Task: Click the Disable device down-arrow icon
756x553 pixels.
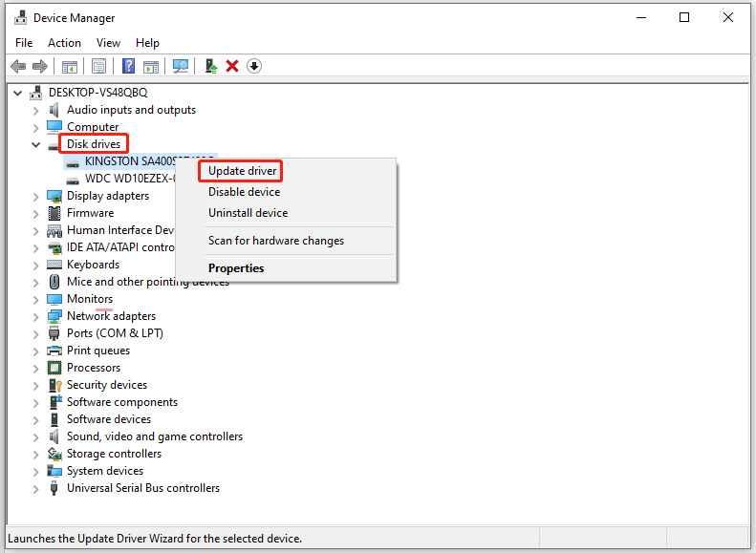Action: pos(254,66)
